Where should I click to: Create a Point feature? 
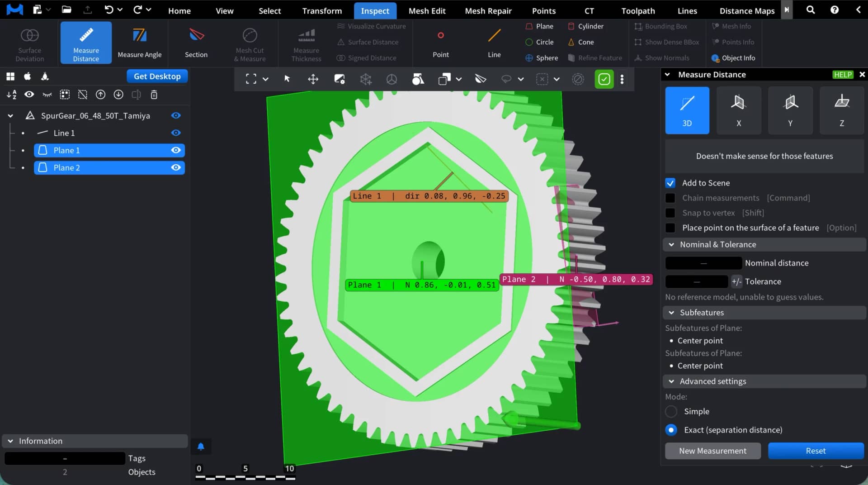pyautogui.click(x=441, y=43)
